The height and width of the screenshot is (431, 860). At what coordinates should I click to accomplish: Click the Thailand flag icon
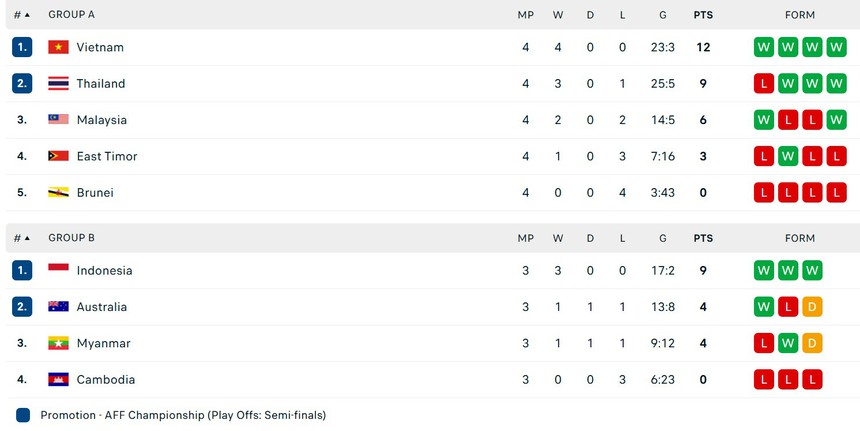[x=58, y=84]
